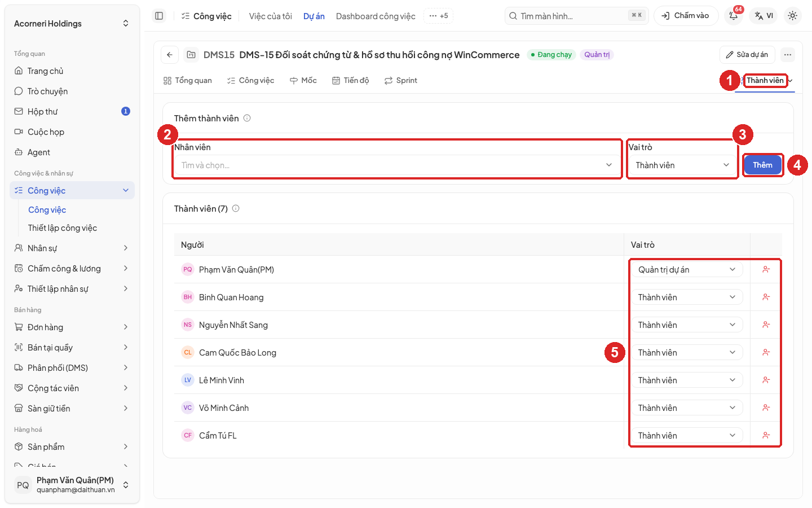Viewport: 812px width, 508px height.
Task: Toggle light theme sun icon
Action: (x=792, y=16)
